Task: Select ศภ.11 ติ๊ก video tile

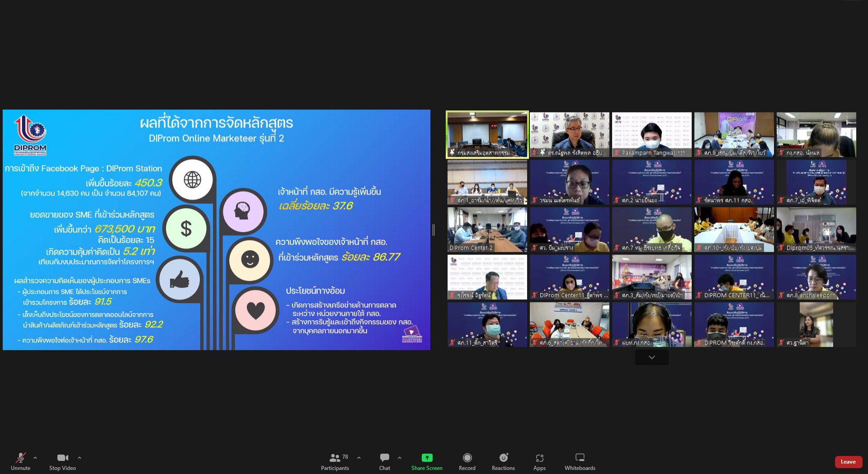Action: tap(487, 325)
